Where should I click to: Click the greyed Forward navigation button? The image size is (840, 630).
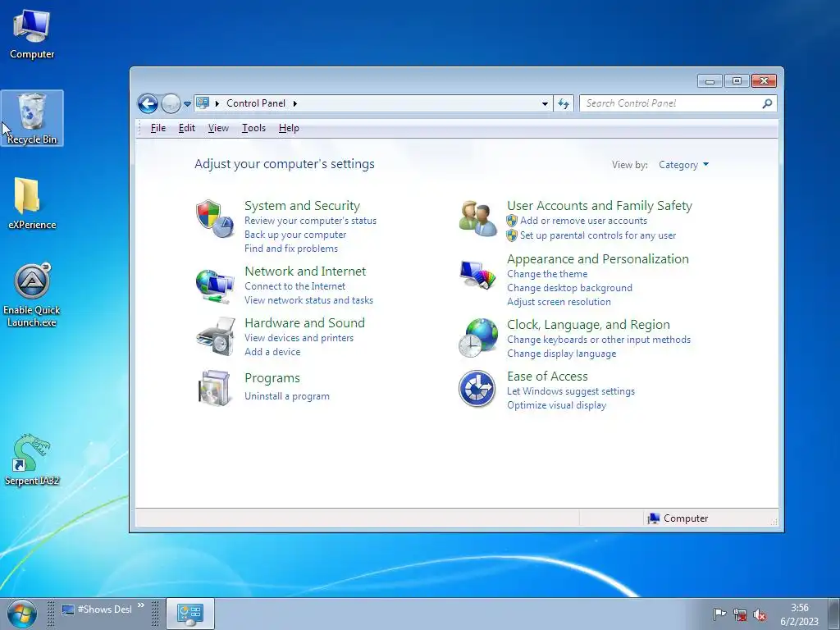click(171, 103)
